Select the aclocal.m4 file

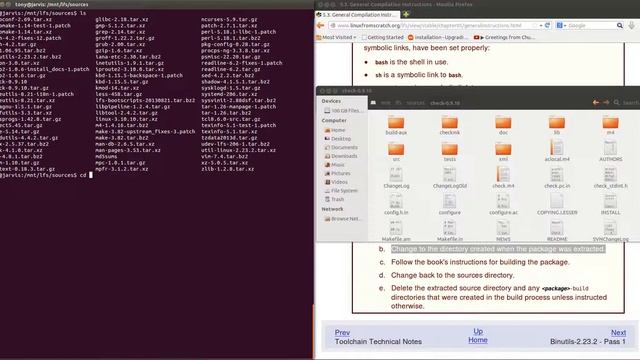tap(557, 151)
